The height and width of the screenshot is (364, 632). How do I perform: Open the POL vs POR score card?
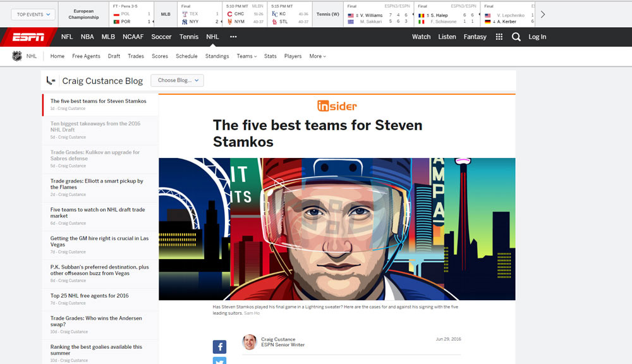131,15
